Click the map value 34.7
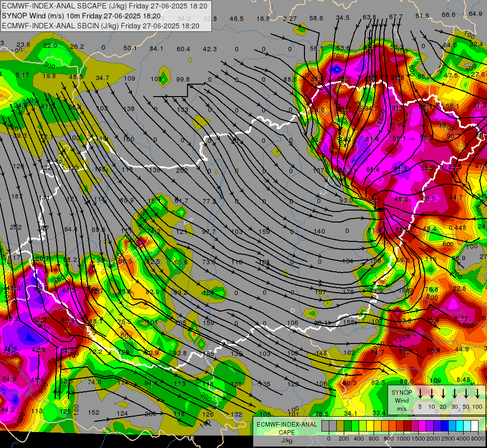 (102, 78)
